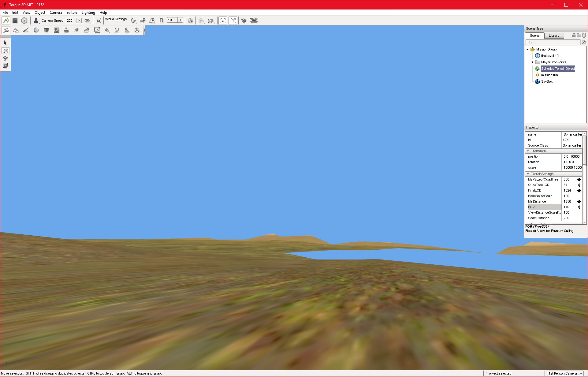The height and width of the screenshot is (377, 588).
Task: Open the Sketch Tool cube icon
Action: (x=46, y=30)
